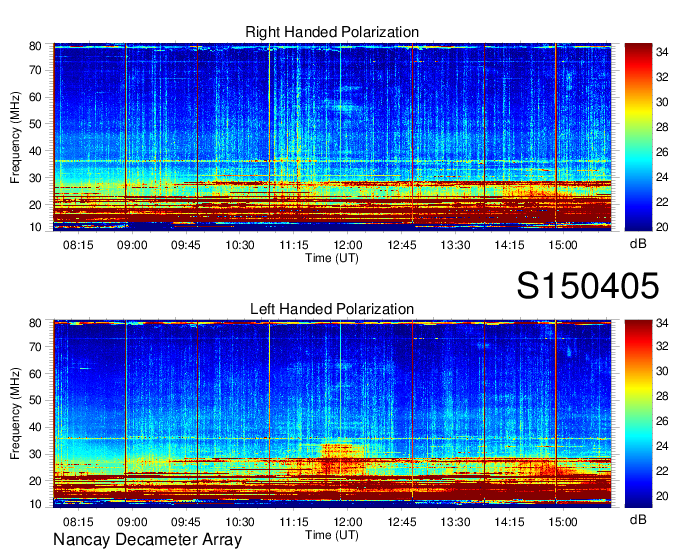Click the top plot's dB color bar
Viewport: 680px width, 552px height.
pyautogui.click(x=638, y=137)
